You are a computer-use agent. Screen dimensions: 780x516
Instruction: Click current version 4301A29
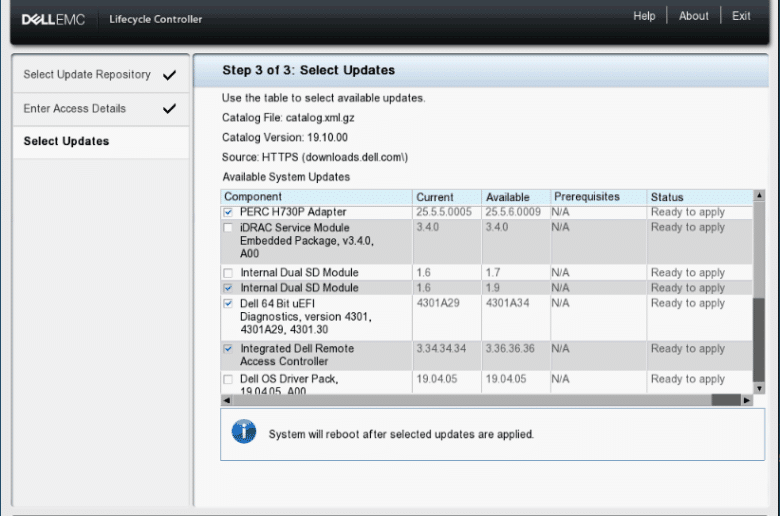pyautogui.click(x=438, y=303)
